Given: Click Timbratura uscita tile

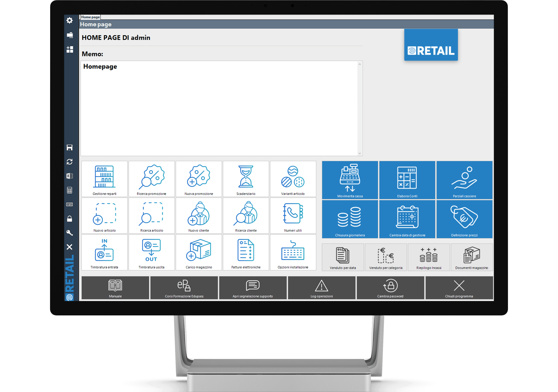Looking at the screenshot, I should coord(151,252).
